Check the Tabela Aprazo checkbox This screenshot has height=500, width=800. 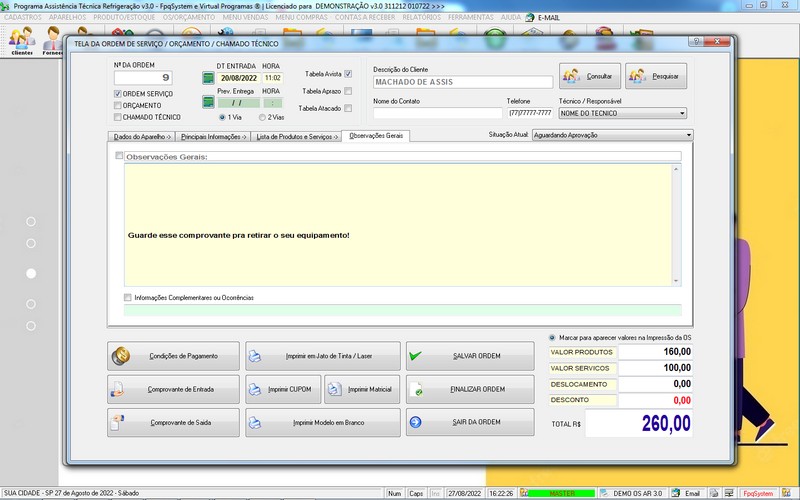click(348, 91)
